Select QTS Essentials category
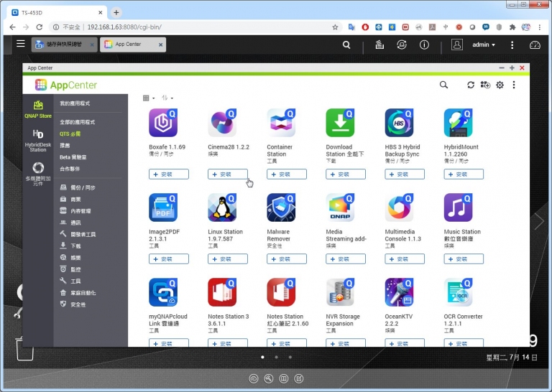This screenshot has width=552, height=392. pyautogui.click(x=70, y=134)
